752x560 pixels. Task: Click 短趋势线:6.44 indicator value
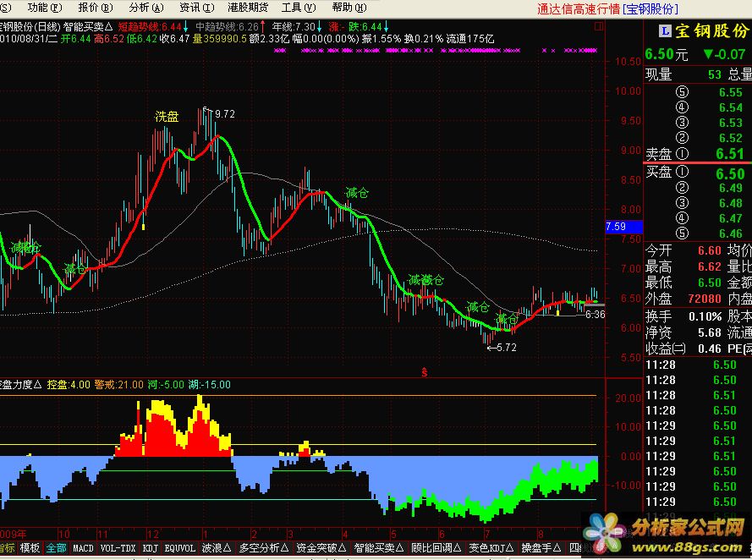(x=150, y=27)
